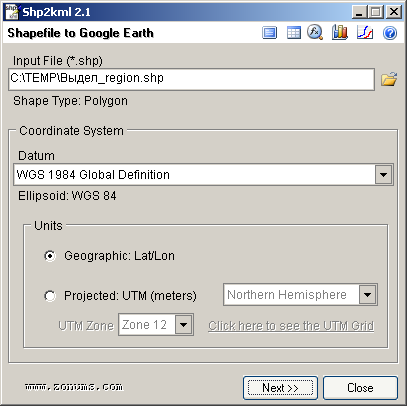407x406 pixels.
Task: Select Geographic: Lat/Lon radio button
Action: (50, 256)
